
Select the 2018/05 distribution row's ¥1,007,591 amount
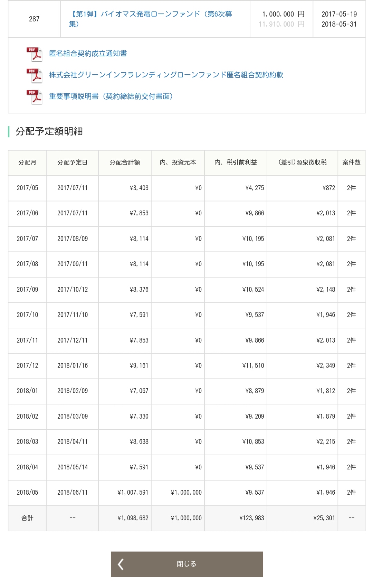(133, 493)
